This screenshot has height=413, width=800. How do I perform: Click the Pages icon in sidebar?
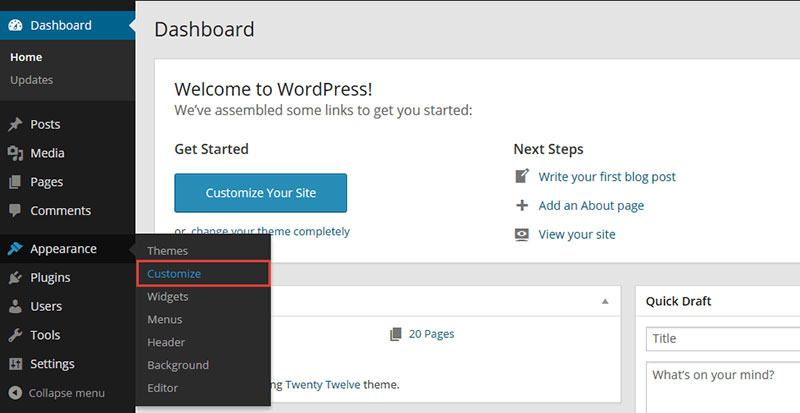coord(15,182)
